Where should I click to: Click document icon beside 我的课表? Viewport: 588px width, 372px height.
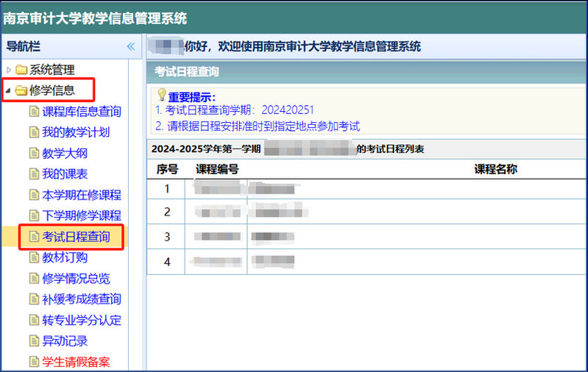pos(33,174)
